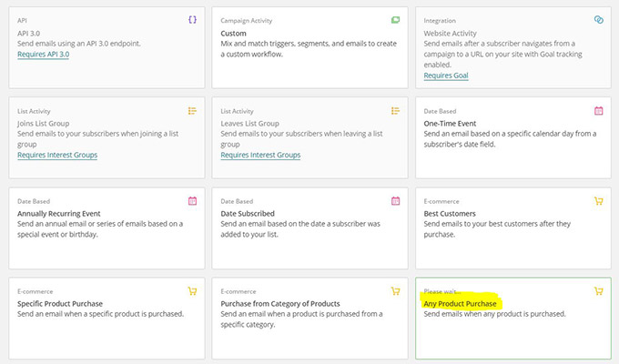Open the Requires API 3.0 link
This screenshot has width=619, height=364.
pos(44,55)
